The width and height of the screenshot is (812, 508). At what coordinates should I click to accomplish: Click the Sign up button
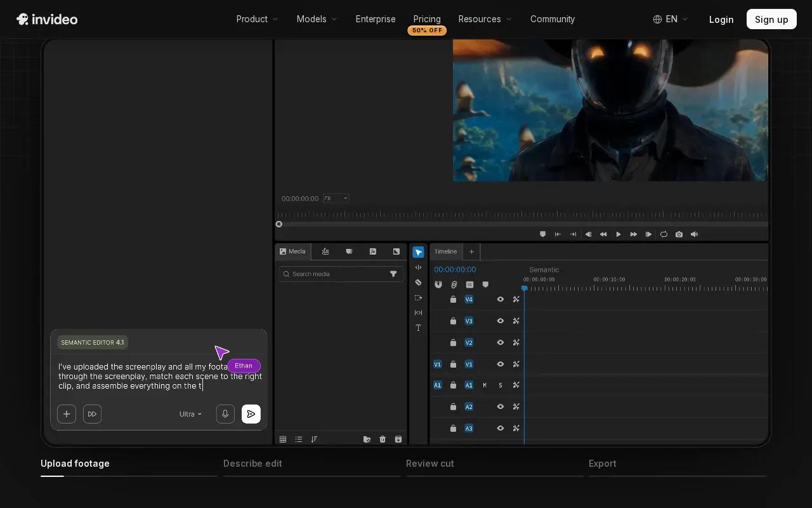click(x=771, y=19)
